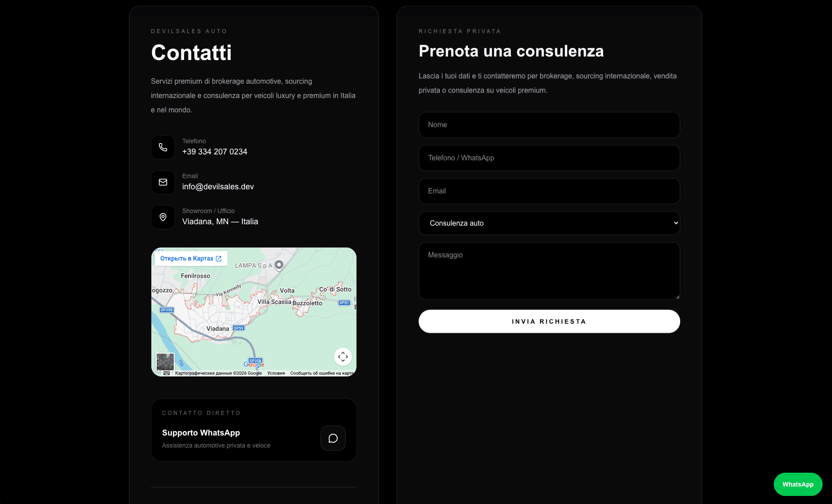The height and width of the screenshot is (504, 832).
Task: Switch map to satellite view thumbnail
Action: [165, 362]
